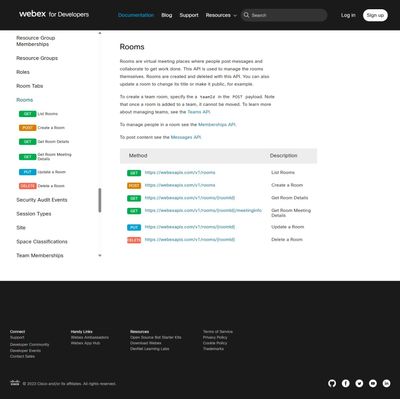Click PUT badge in Update a Room table row

tap(134, 227)
